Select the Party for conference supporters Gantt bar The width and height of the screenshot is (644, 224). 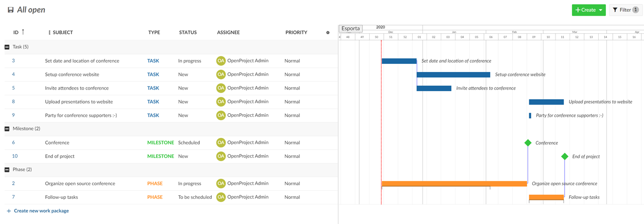(530, 115)
